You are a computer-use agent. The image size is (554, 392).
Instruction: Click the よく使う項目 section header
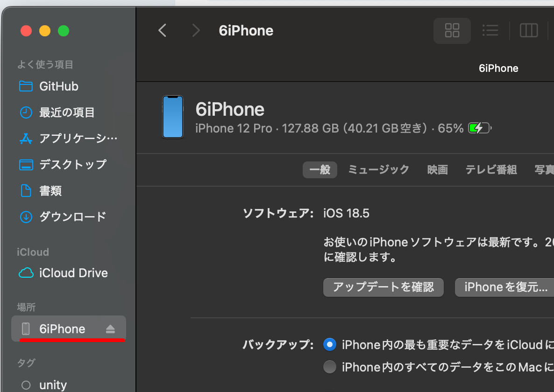45,64
